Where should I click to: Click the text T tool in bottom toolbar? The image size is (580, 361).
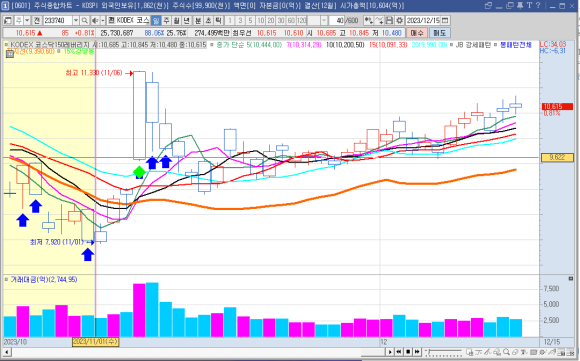[x=524, y=352]
